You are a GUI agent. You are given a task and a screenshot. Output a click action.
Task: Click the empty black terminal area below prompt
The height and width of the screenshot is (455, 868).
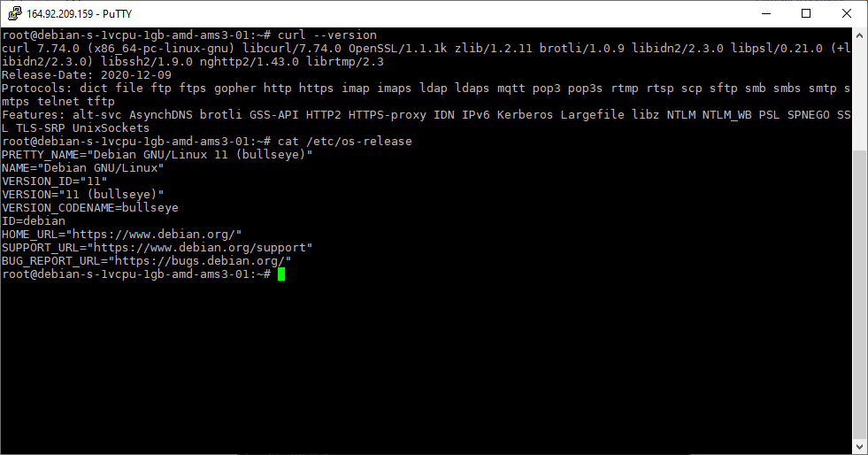tap(426, 366)
